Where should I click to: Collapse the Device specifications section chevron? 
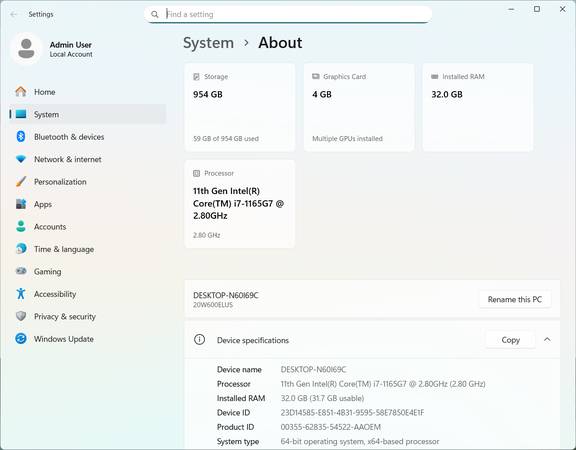pos(547,339)
